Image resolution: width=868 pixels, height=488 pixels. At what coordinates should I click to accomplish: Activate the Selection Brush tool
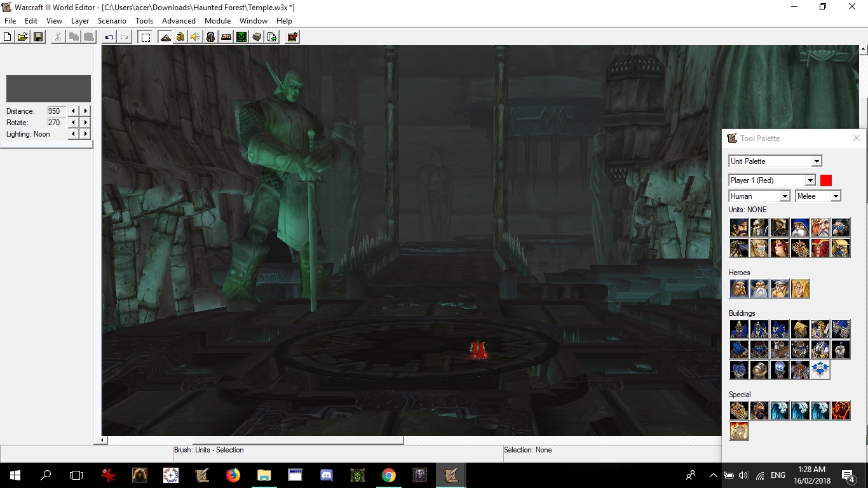pyautogui.click(x=146, y=37)
